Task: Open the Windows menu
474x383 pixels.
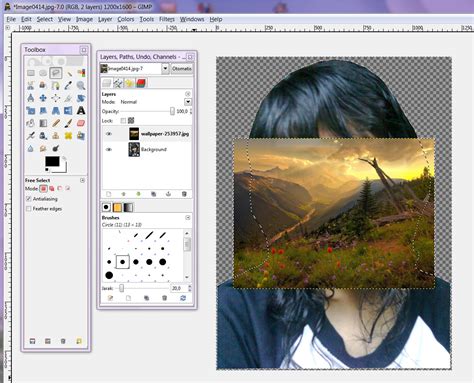Action: click(192, 19)
